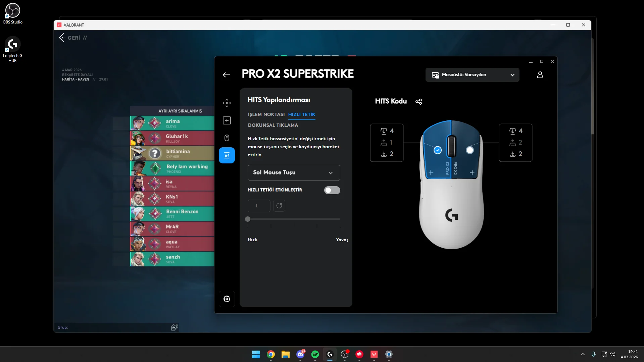This screenshot has width=644, height=362.
Task: Click the rapid trigger value field
Action: pyautogui.click(x=259, y=206)
